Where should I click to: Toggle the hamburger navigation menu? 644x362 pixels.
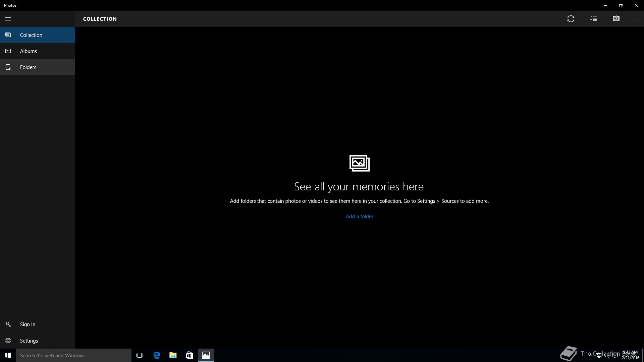click(x=8, y=19)
